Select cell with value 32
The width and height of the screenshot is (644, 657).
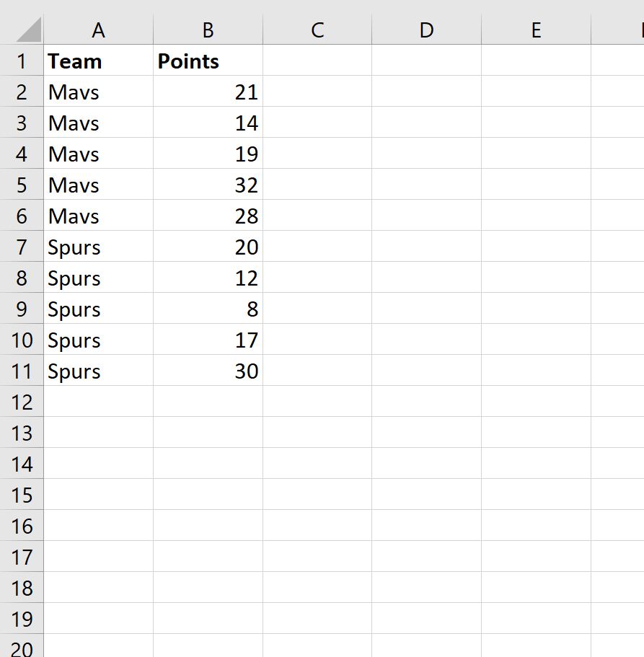208,185
